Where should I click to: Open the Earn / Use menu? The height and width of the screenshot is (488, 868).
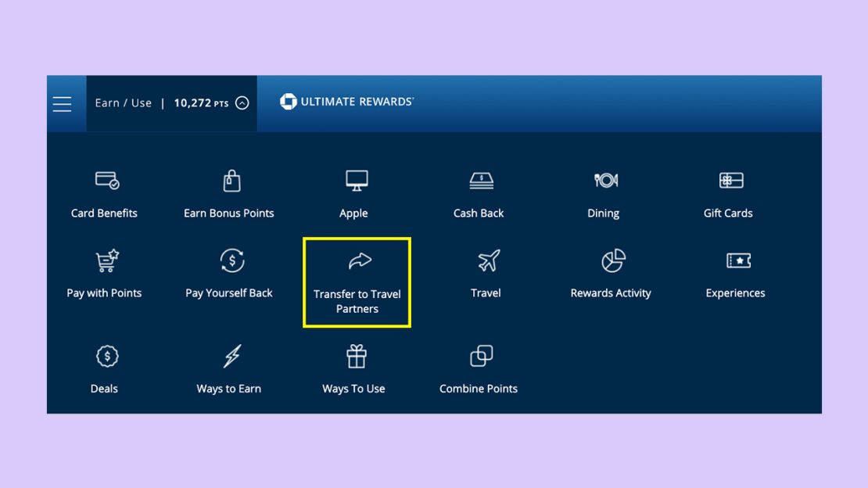pos(123,103)
